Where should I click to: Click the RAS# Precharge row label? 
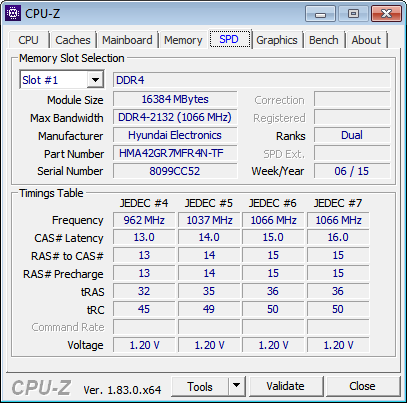tap(63, 274)
